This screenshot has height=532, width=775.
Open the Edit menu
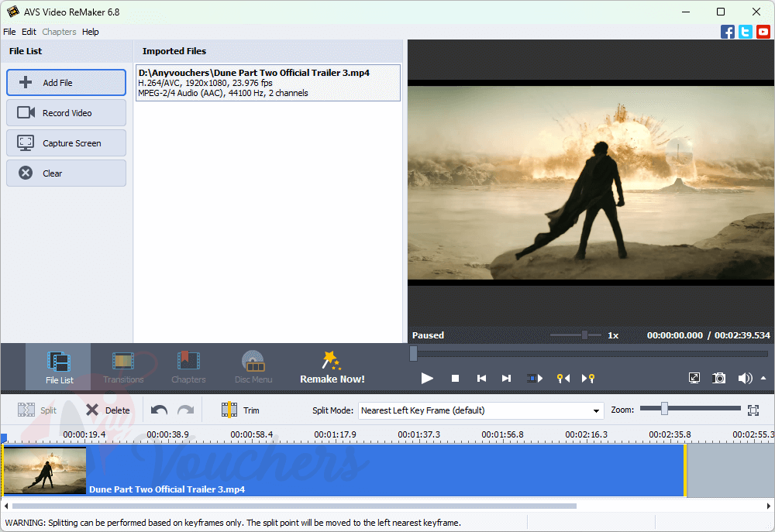coord(29,32)
